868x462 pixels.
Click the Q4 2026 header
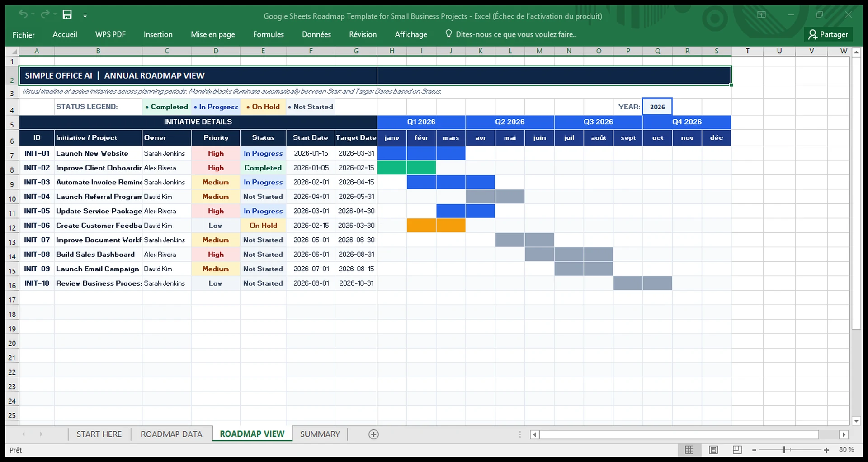pyautogui.click(x=687, y=122)
